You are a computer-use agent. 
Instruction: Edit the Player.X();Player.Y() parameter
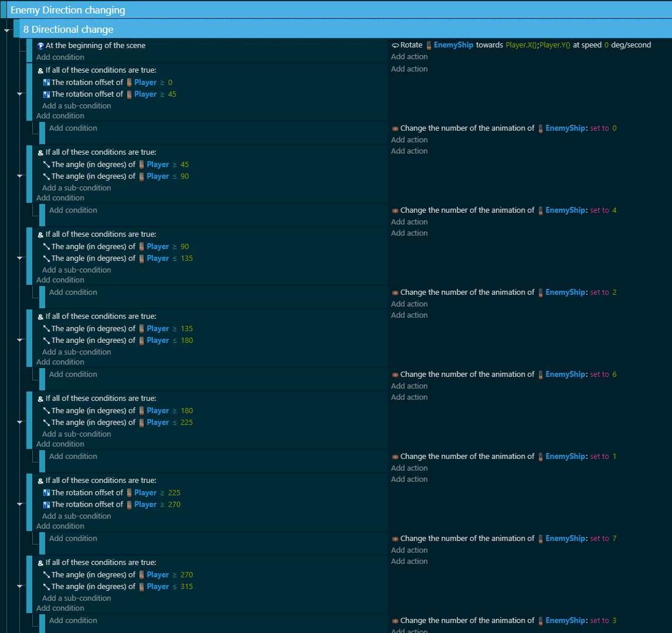[x=538, y=45]
